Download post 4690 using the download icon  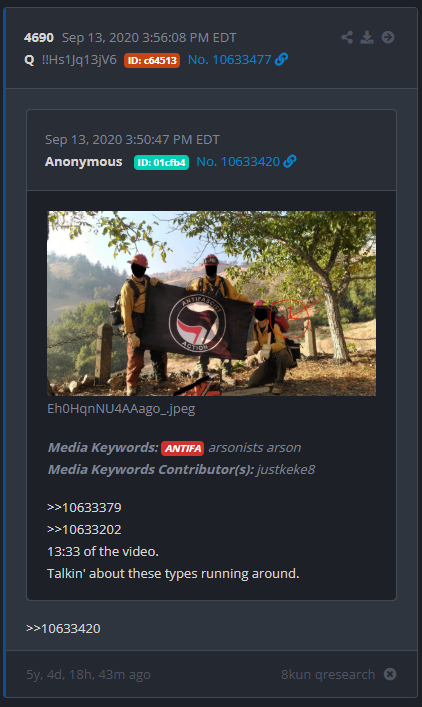click(367, 37)
